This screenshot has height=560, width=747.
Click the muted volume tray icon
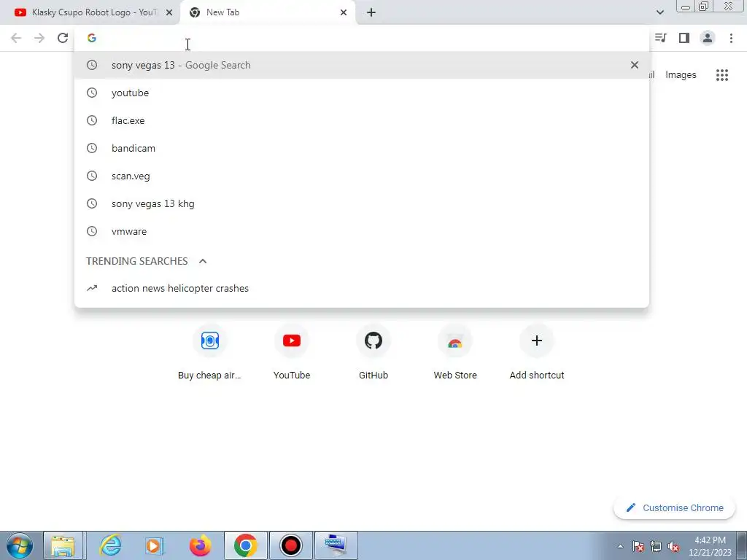click(673, 546)
